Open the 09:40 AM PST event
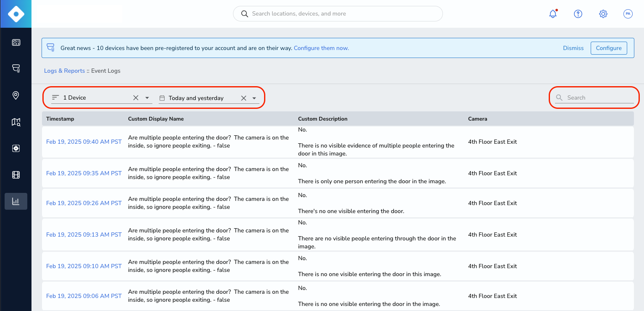Viewport: 644px width, 311px height. point(84,142)
